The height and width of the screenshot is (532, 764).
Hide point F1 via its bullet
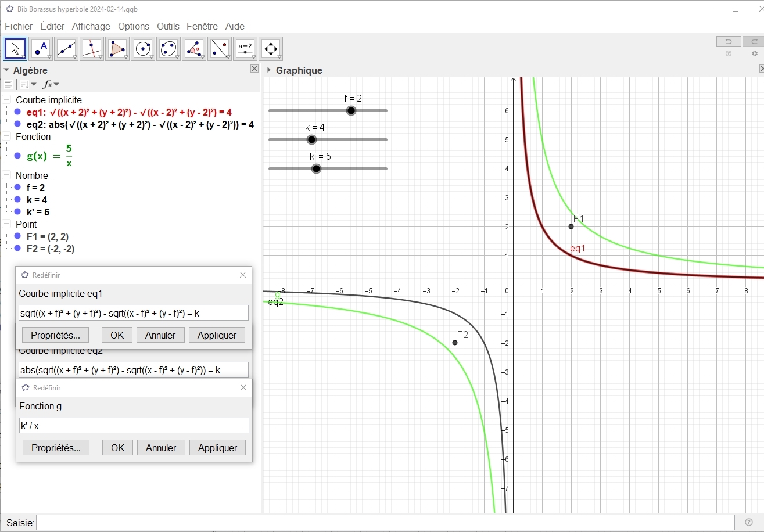17,236
